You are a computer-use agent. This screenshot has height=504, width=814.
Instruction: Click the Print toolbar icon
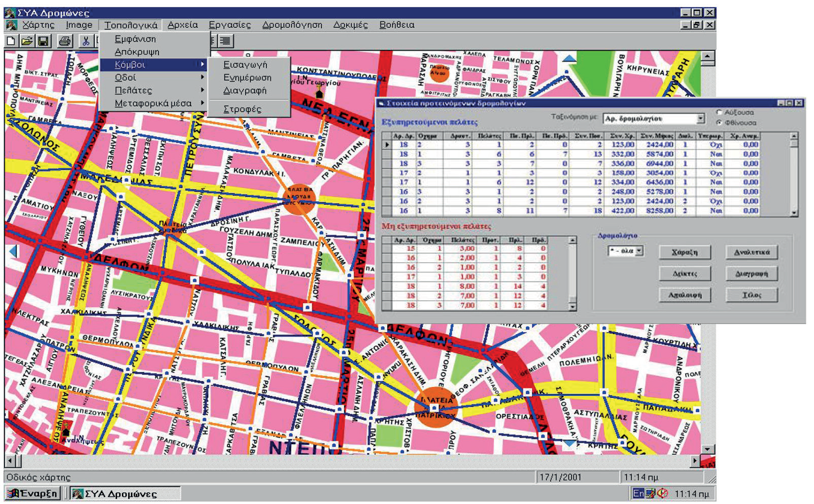(64, 41)
